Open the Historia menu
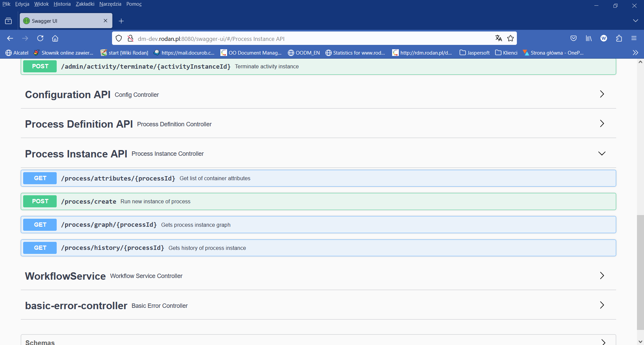644x345 pixels. (x=62, y=4)
